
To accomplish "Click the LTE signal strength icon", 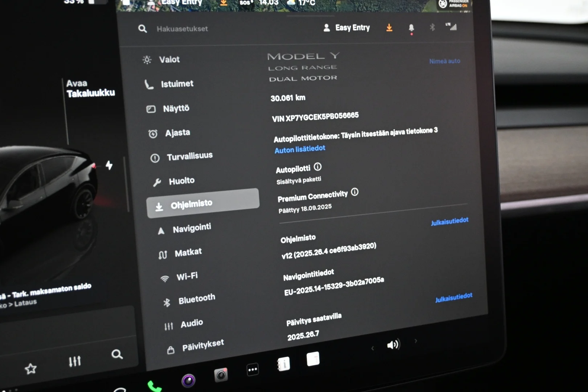I will click(451, 26).
